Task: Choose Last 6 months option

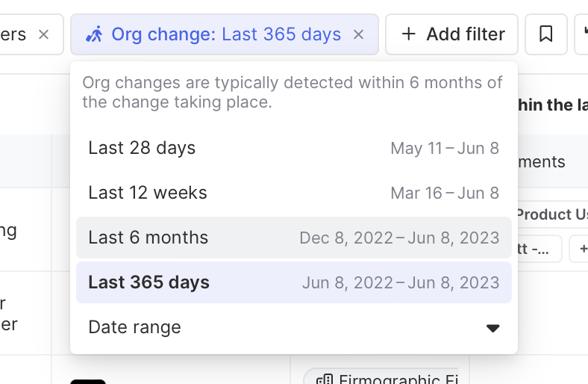Action: tap(148, 238)
